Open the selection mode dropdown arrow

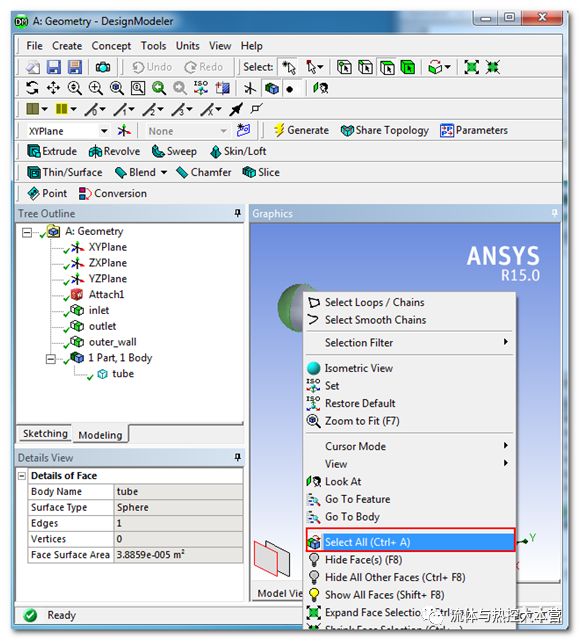(320, 67)
